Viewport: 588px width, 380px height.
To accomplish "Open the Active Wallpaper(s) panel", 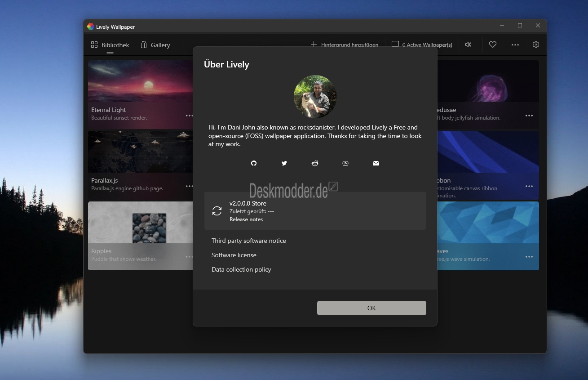I will 422,45.
